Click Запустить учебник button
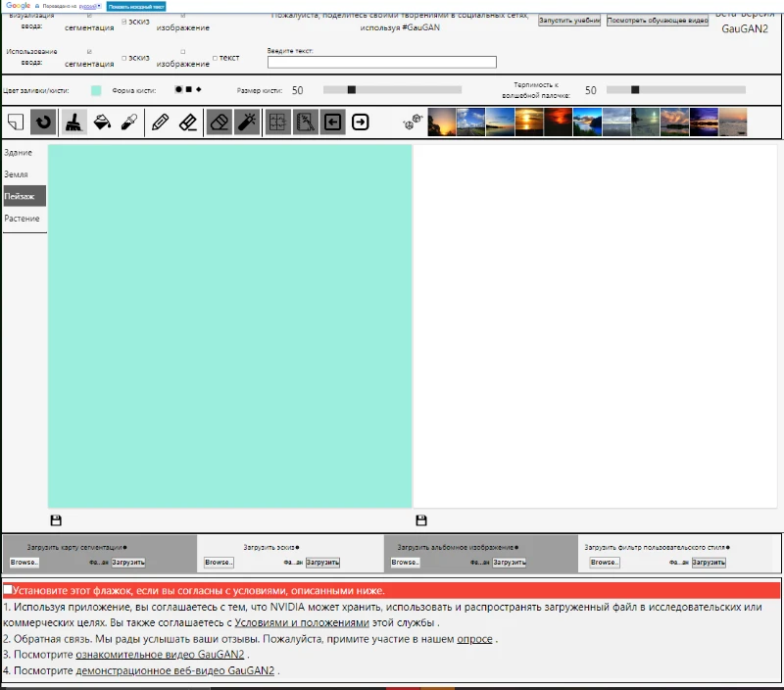Screen dimensions: 784x690 click(569, 21)
